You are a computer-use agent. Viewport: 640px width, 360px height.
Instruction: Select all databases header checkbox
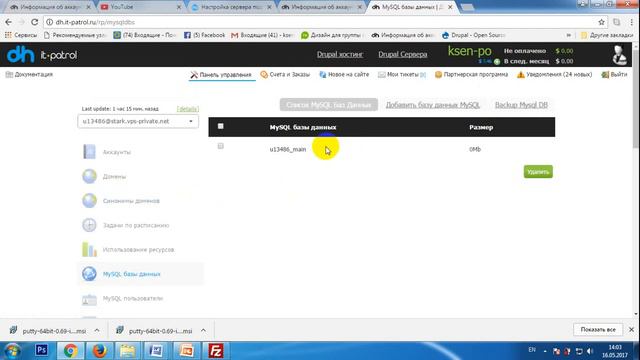(220, 126)
